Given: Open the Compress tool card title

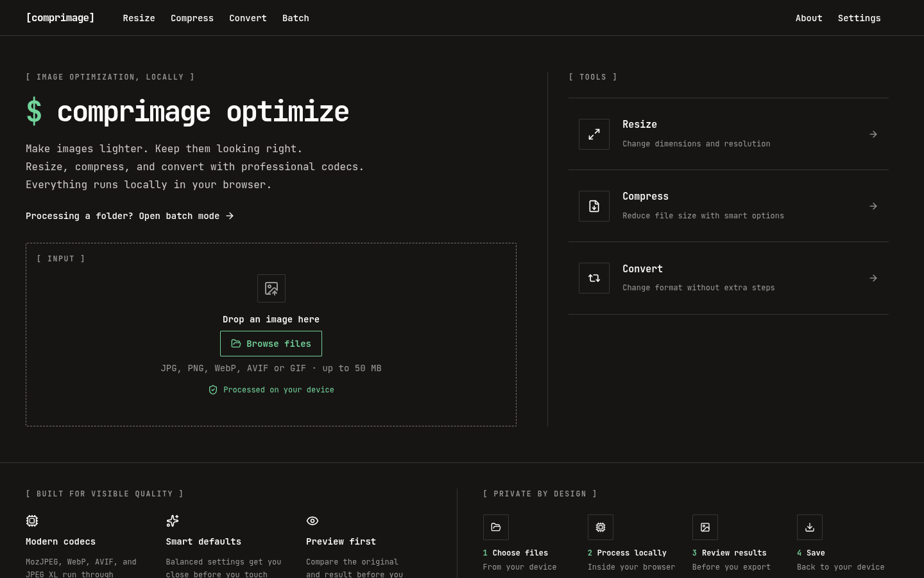Looking at the screenshot, I should pyautogui.click(x=646, y=197).
